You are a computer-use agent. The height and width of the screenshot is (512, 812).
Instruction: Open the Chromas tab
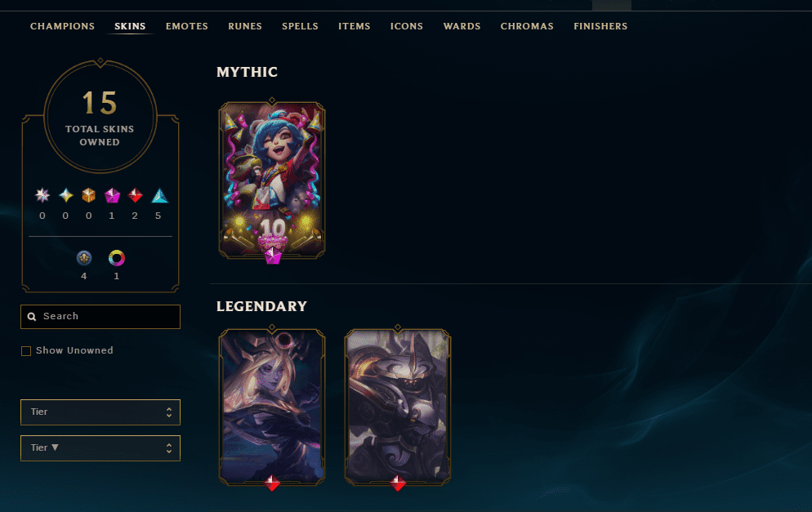[527, 26]
